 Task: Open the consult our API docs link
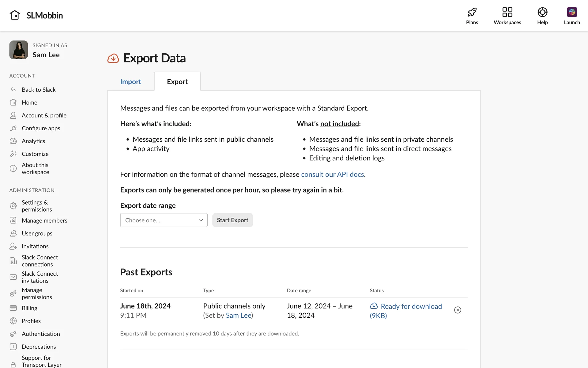[332, 174]
